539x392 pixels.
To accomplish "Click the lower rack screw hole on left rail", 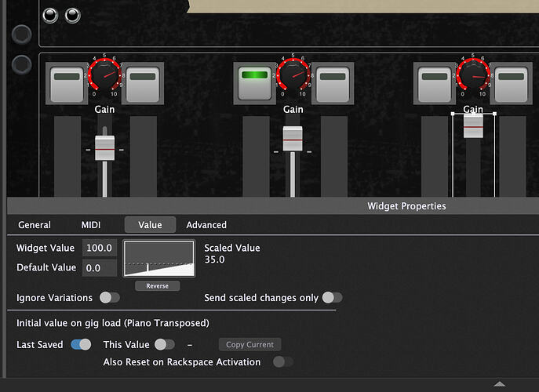I will click(22, 64).
